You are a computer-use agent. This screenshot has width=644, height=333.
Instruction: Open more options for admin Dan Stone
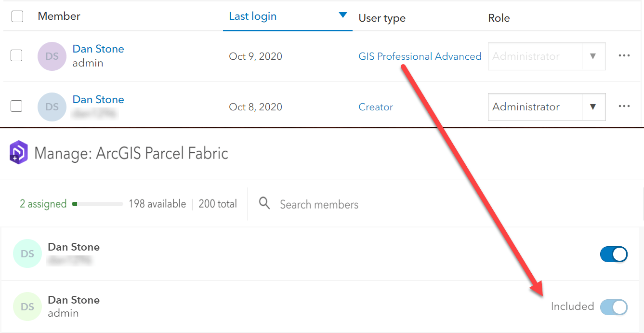624,56
